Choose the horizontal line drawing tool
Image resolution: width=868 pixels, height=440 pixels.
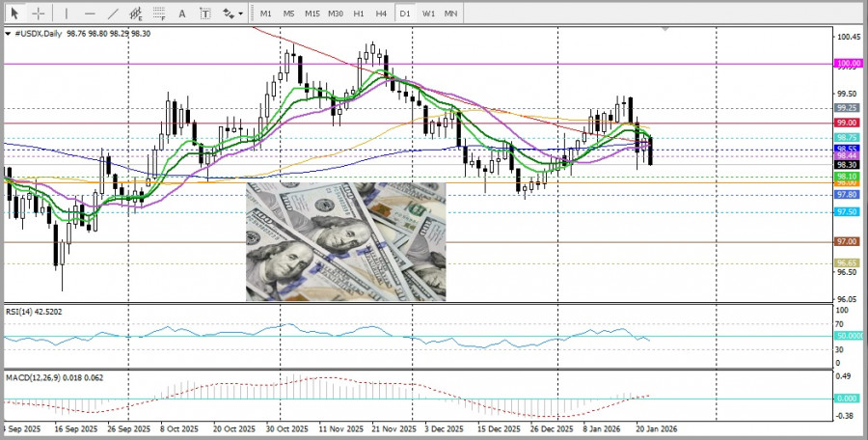[x=91, y=14]
